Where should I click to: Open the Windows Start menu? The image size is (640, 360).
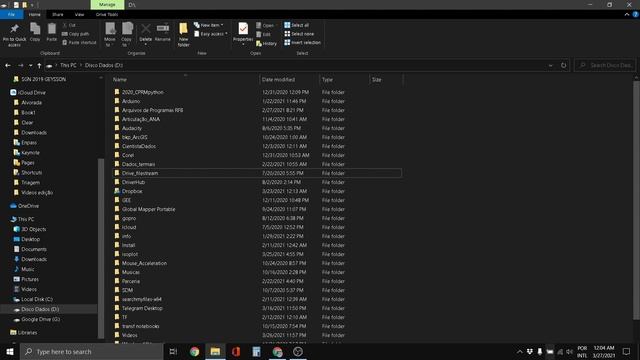click(10, 351)
